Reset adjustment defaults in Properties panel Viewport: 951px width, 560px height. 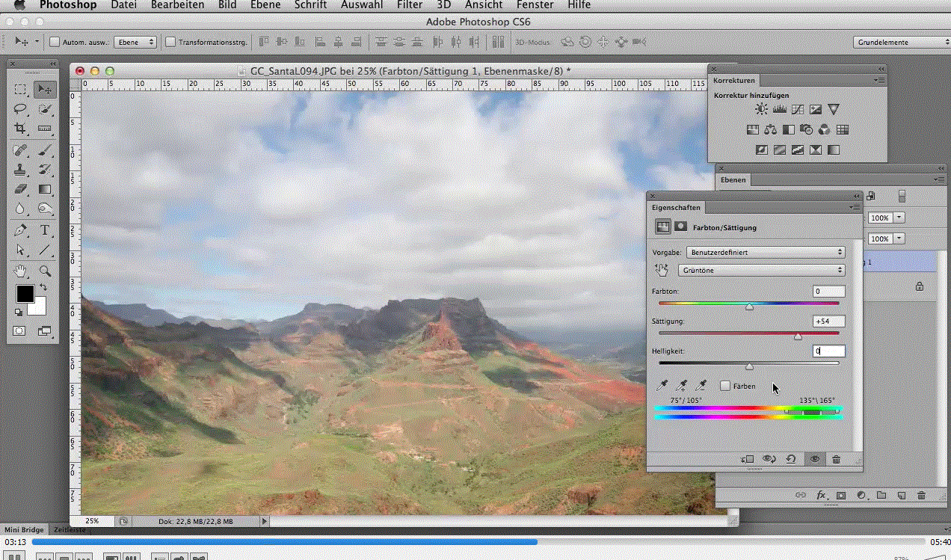coord(790,460)
